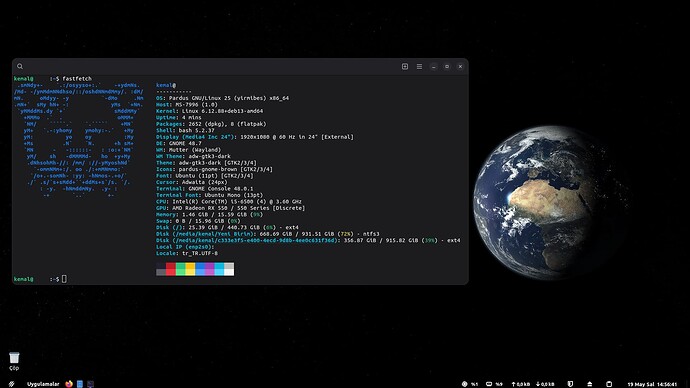
Task: Click the fastfetch command text
Action: [x=77, y=79]
